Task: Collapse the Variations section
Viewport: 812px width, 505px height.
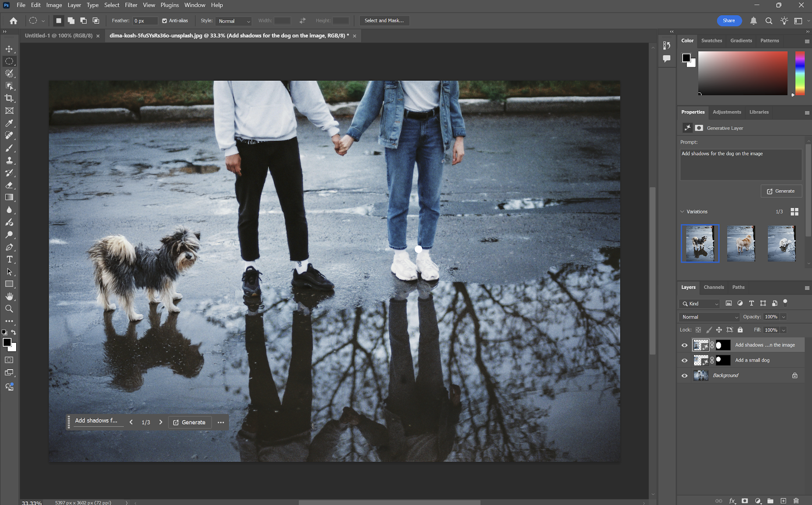Action: pos(682,211)
